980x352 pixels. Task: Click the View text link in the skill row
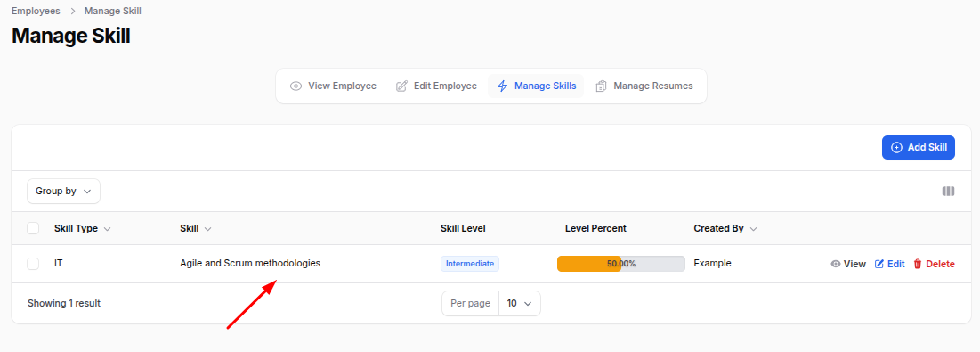tap(854, 264)
